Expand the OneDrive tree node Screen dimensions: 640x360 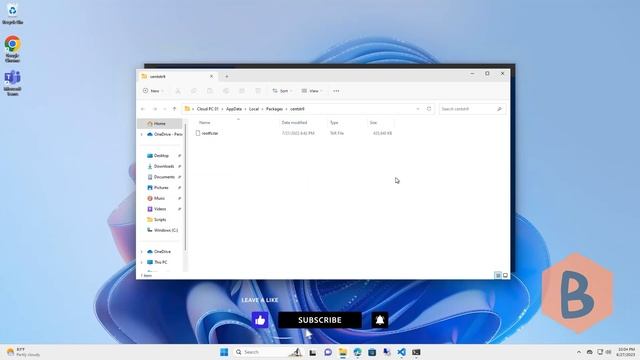(142, 251)
